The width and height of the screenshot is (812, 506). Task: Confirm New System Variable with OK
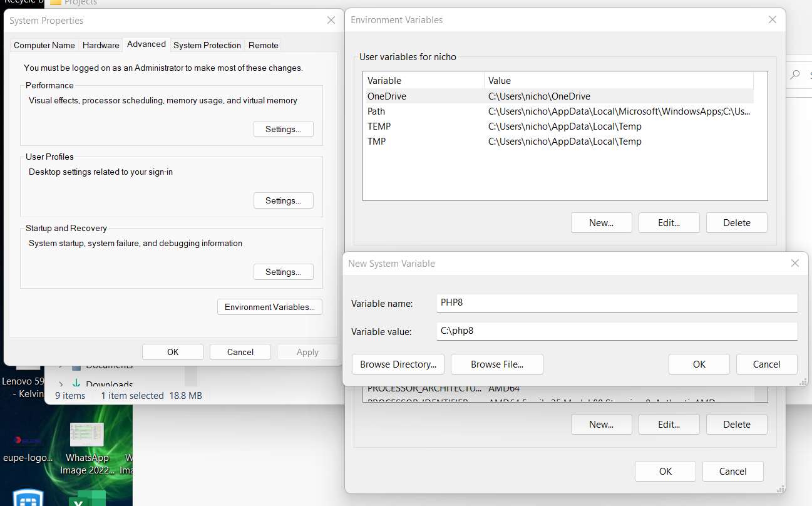pos(699,364)
